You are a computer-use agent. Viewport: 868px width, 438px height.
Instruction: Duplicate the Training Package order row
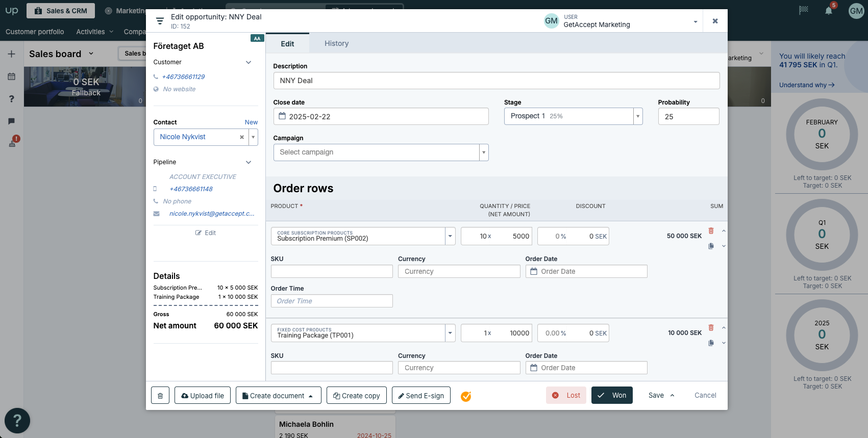tap(711, 343)
